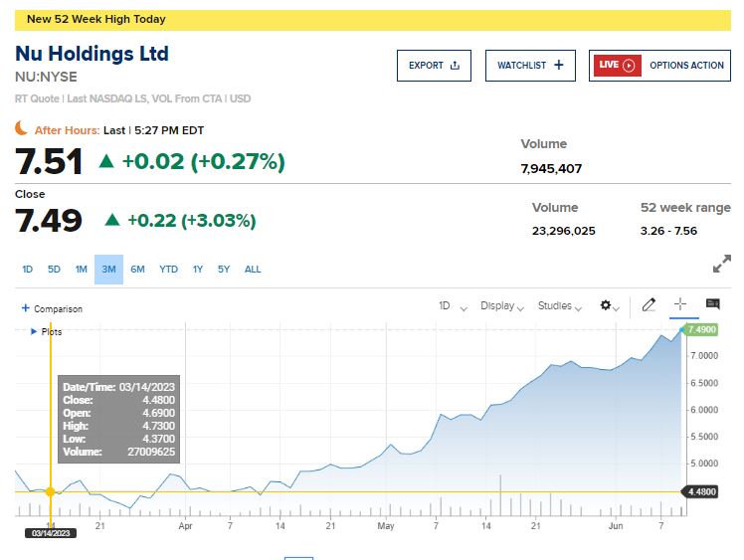Click the Export share icon
Image resolution: width=744 pixels, height=560 pixels.
[x=455, y=65]
